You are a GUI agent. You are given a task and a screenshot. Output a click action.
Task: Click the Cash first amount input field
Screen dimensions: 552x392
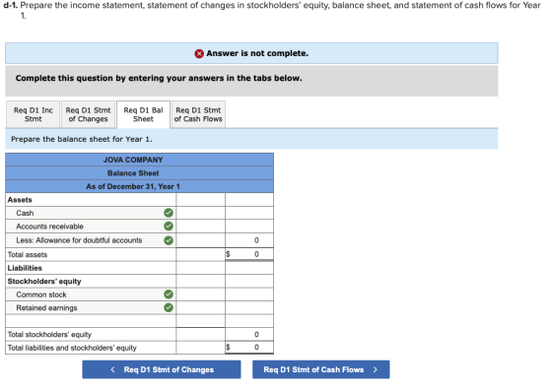point(201,213)
